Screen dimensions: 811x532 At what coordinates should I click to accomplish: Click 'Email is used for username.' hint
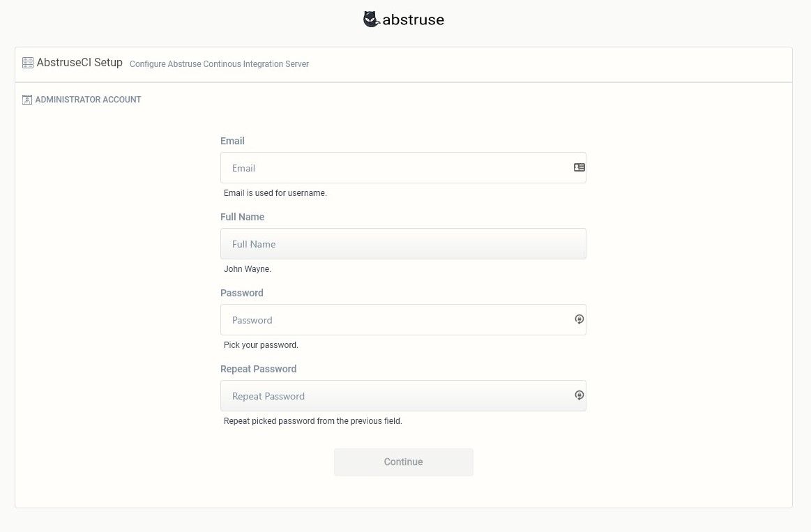275,193
